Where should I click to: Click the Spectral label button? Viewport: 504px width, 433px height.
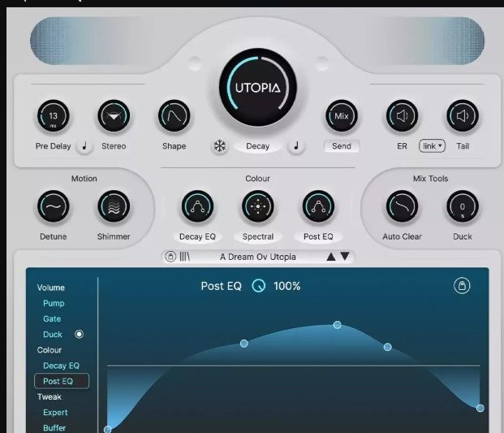pos(258,236)
